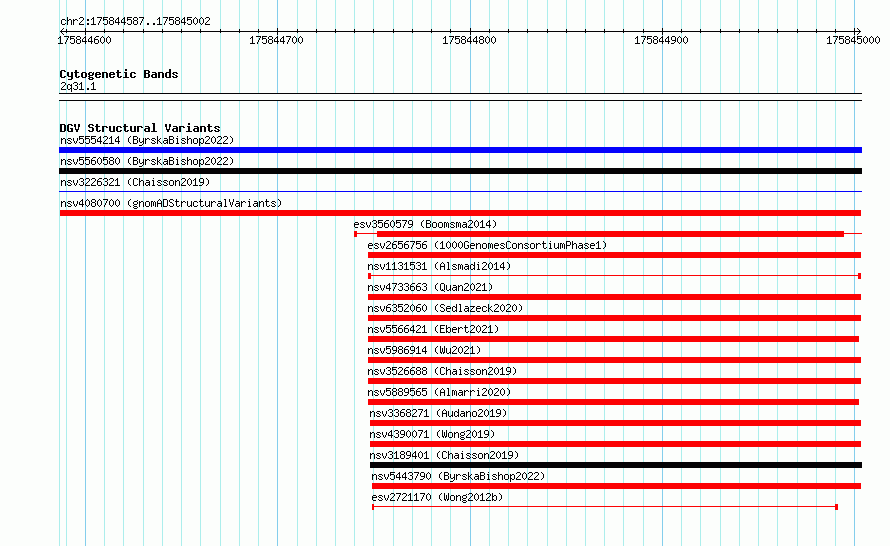Click the black bar of nsv5560580
This screenshot has width=890, height=546.
(460, 171)
